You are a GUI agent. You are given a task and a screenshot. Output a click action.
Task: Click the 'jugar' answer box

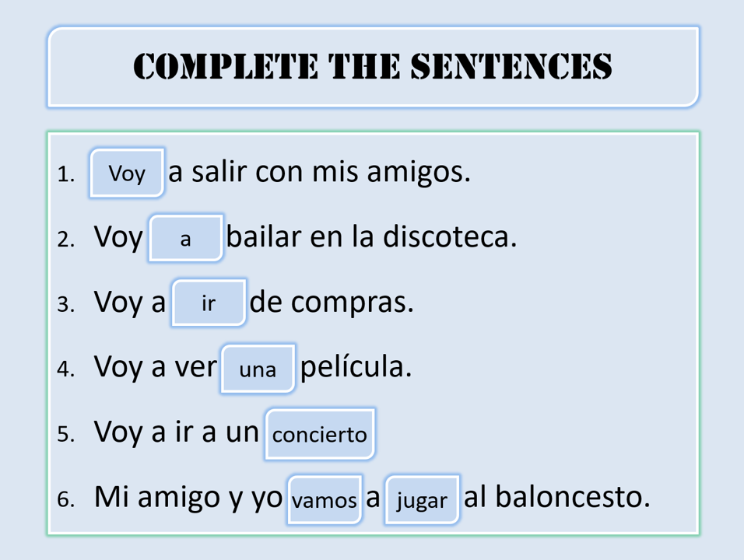pyautogui.click(x=422, y=499)
